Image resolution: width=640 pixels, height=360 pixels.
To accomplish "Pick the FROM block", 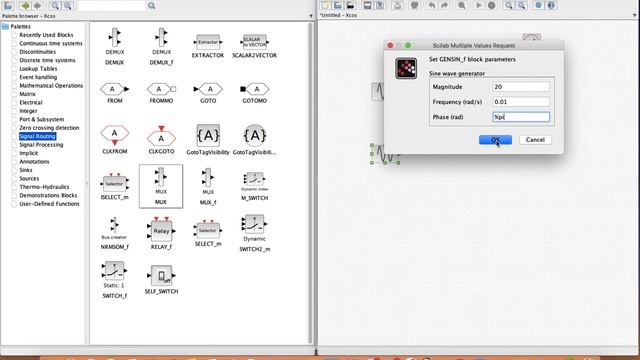I will (x=115, y=93).
